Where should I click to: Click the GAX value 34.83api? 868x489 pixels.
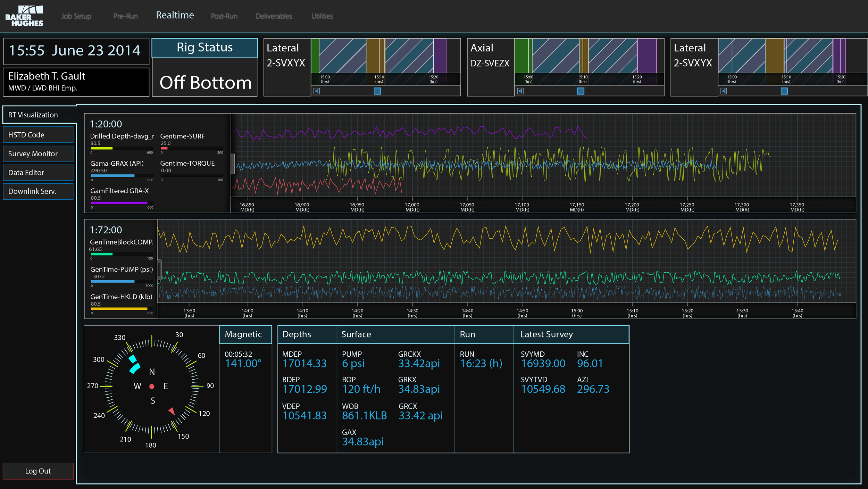coord(363,442)
